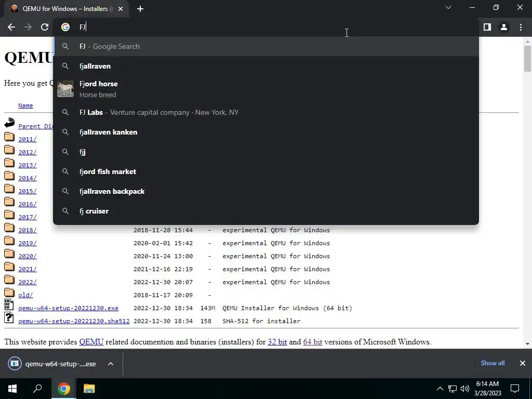Expand download item options chevron
Viewport: 532px width, 399px height.
(111, 364)
